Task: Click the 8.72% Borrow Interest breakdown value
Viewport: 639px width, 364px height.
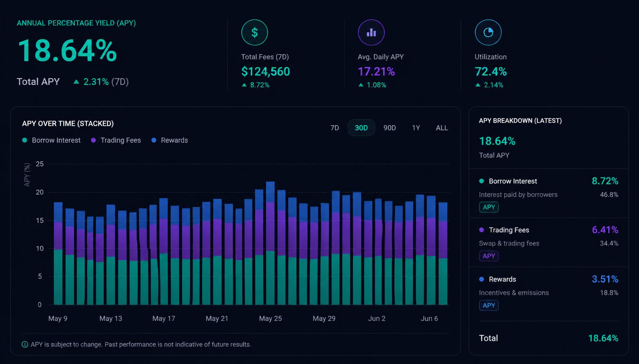Action: click(x=605, y=181)
